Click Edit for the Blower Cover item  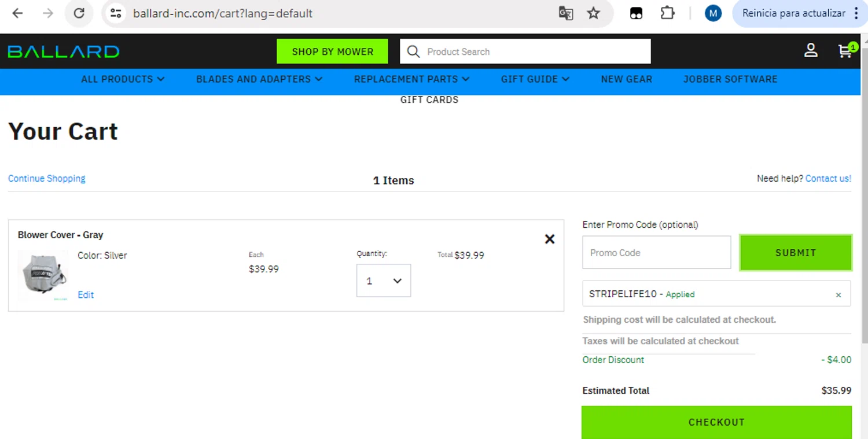pyautogui.click(x=86, y=294)
